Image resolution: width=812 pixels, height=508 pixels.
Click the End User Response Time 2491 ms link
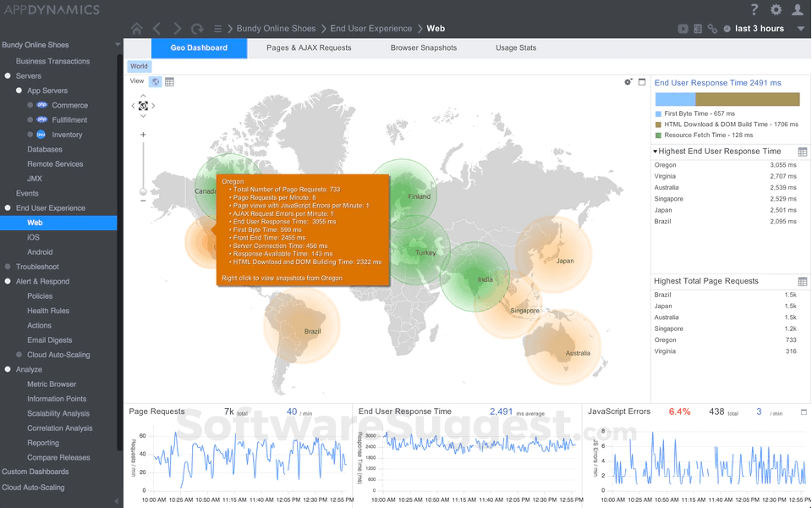[719, 82]
